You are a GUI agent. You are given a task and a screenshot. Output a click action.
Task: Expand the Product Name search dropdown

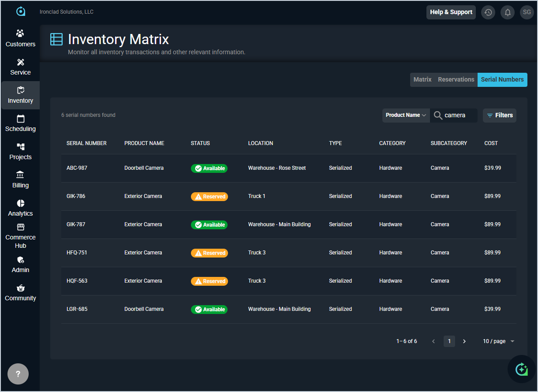(x=406, y=115)
